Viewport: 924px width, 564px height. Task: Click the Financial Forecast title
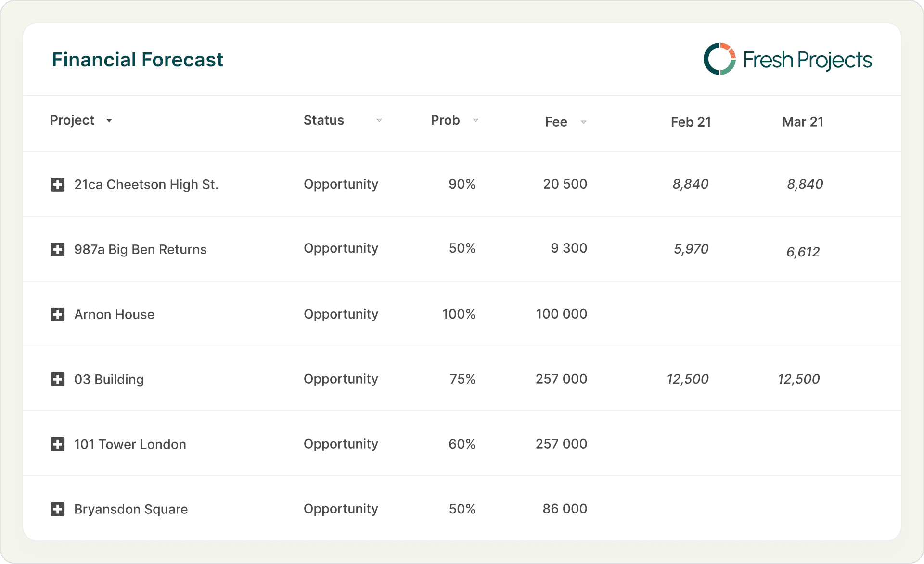137,60
